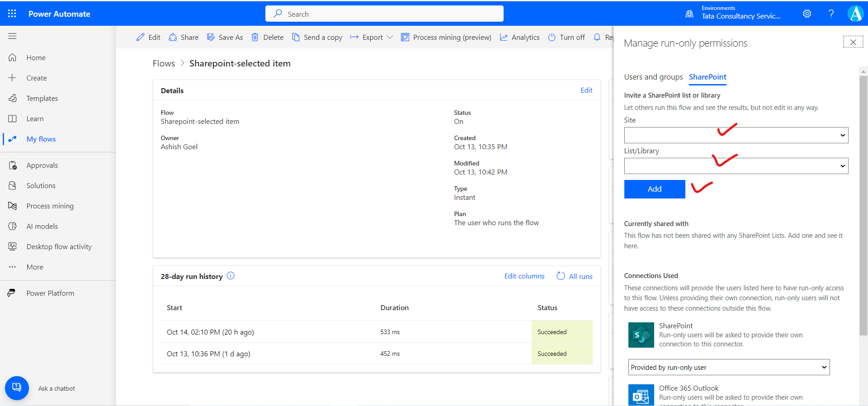The image size is (868, 406).
Task: Expand the Site dropdown
Action: pos(736,135)
